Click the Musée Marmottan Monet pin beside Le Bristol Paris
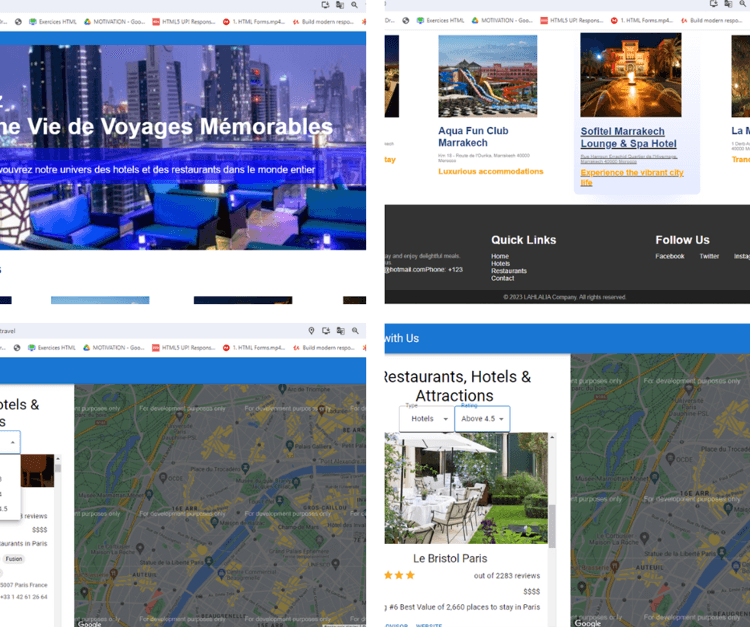The width and height of the screenshot is (750, 627). pos(653,477)
